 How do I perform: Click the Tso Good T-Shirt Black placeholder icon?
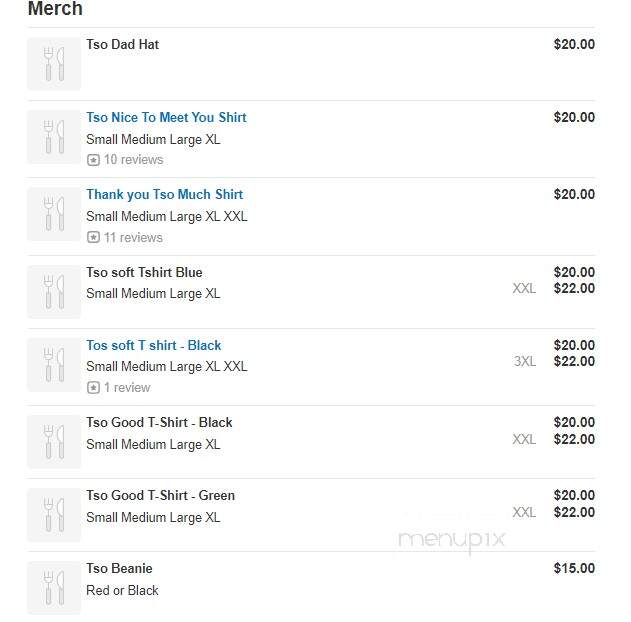click(54, 442)
